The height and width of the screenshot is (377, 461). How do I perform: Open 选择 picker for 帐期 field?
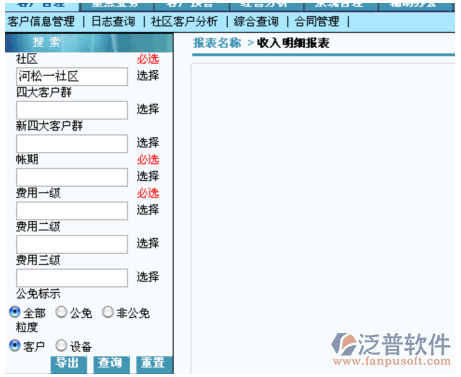(148, 176)
